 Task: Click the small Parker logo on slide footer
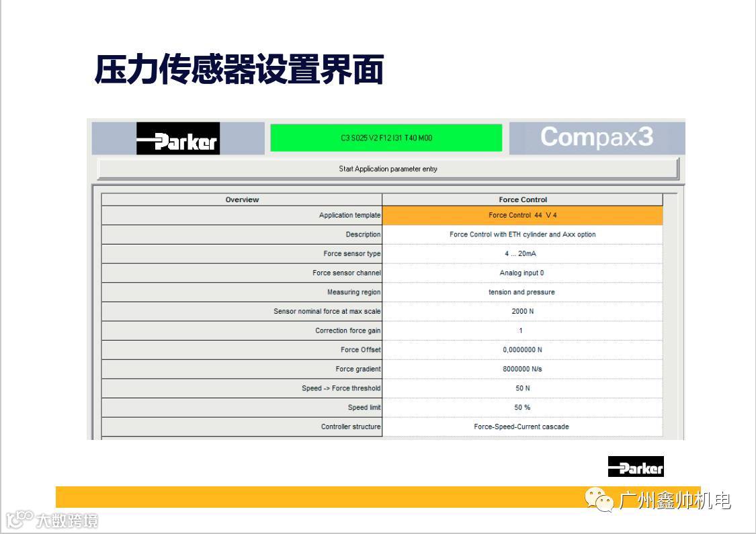coord(636,467)
